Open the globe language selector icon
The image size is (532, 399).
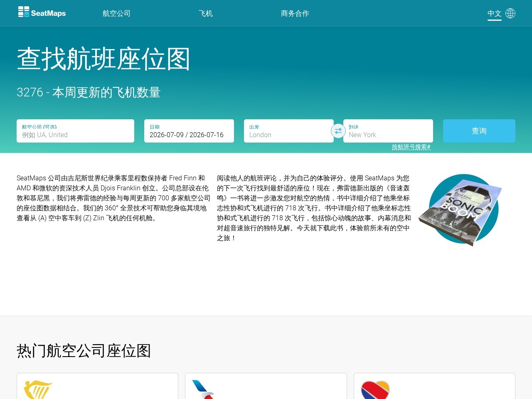click(510, 13)
